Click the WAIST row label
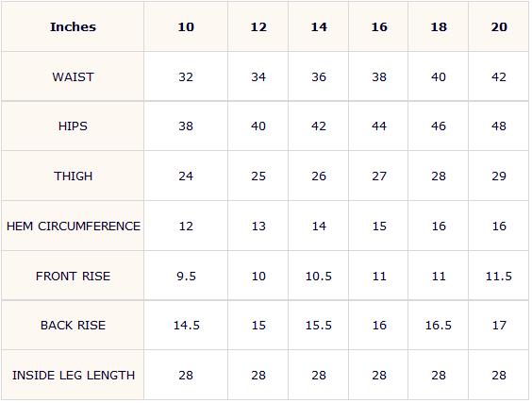 (x=73, y=77)
